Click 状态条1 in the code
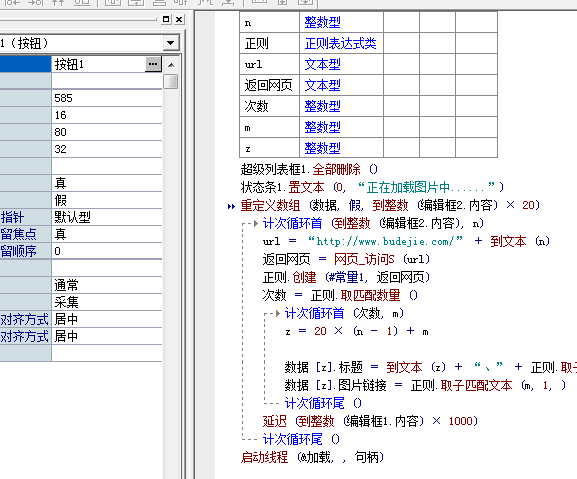 point(262,188)
